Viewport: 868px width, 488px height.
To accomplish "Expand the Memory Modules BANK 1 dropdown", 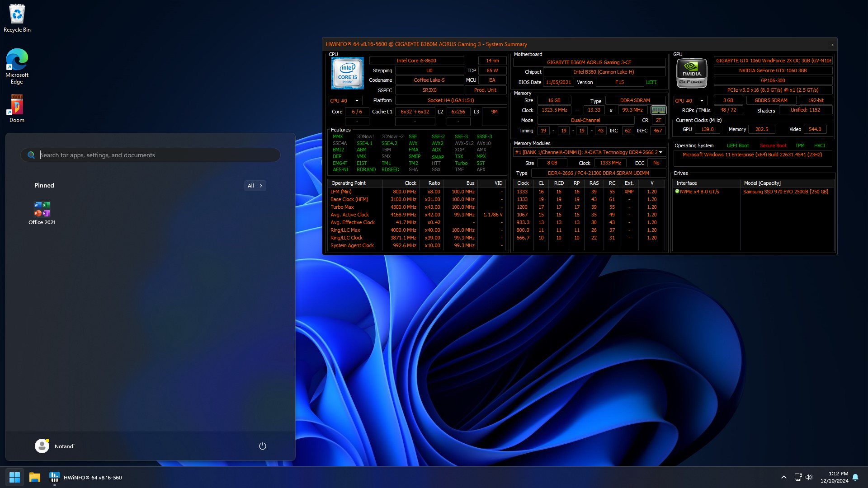I will [x=660, y=152].
